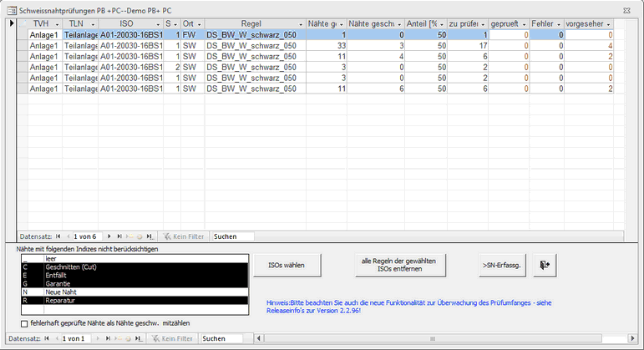Click the exit door icon button

tap(545, 266)
